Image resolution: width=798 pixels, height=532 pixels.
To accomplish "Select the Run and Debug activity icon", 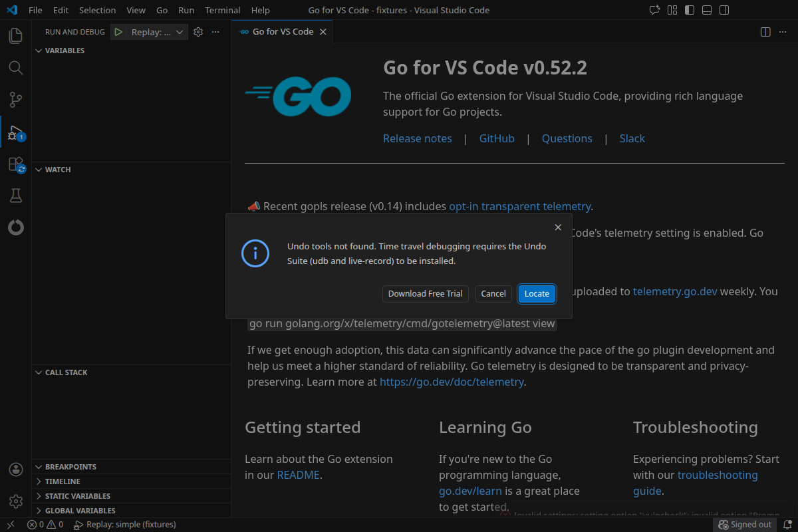I will coord(15,132).
